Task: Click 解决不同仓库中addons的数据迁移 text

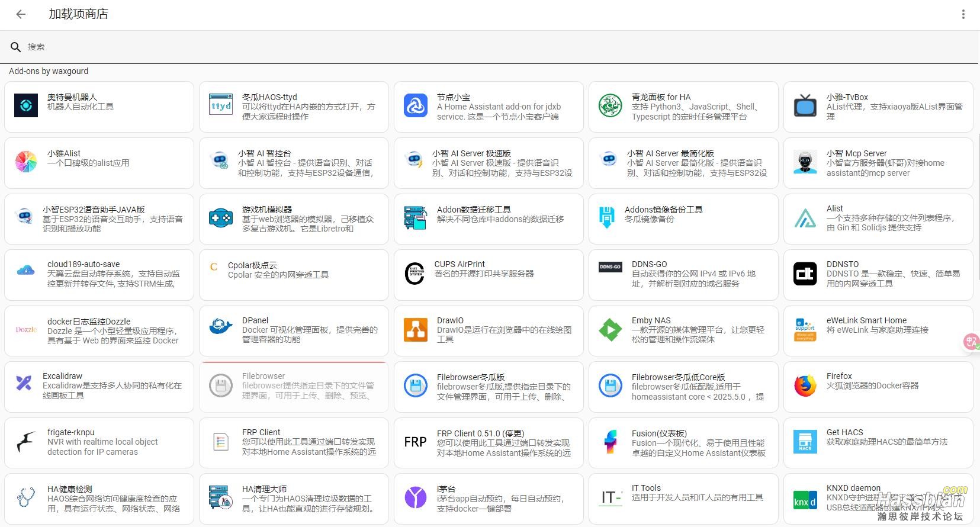Action: [x=500, y=220]
